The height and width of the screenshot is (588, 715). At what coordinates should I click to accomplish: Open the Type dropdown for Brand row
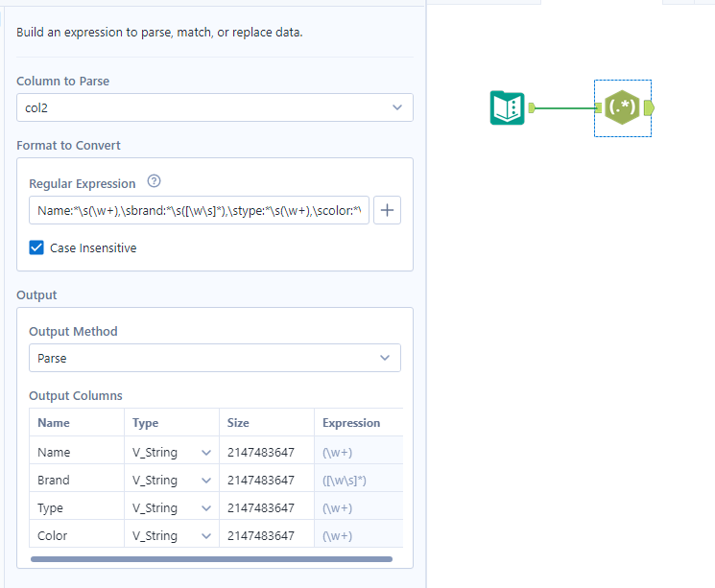[x=205, y=480]
